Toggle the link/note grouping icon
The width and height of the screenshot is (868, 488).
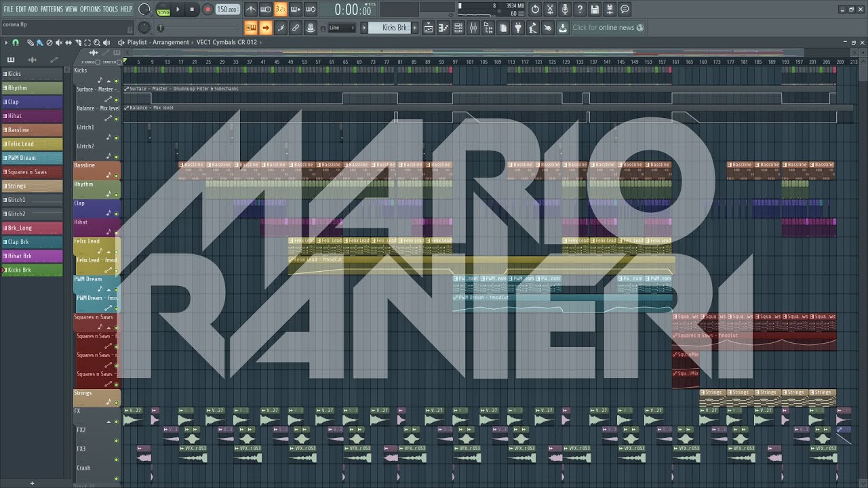296,28
